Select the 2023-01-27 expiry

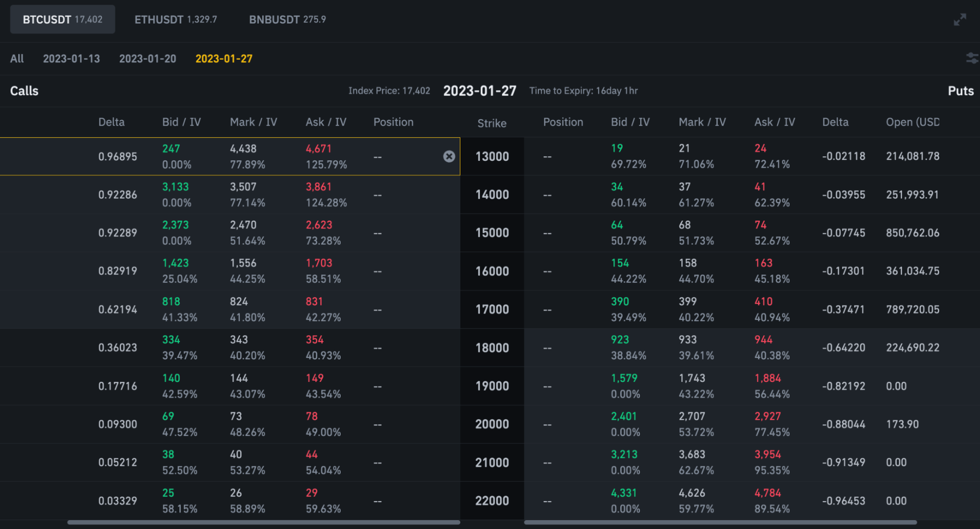[224, 59]
